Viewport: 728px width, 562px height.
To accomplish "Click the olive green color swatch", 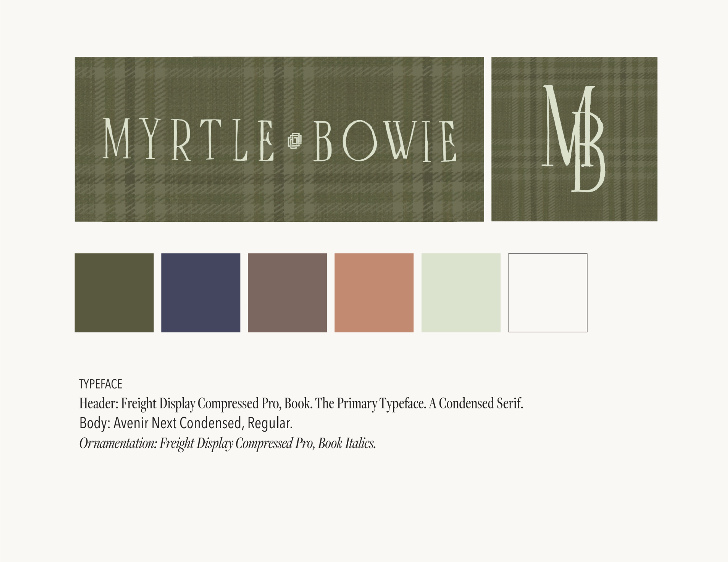I will click(x=114, y=293).
